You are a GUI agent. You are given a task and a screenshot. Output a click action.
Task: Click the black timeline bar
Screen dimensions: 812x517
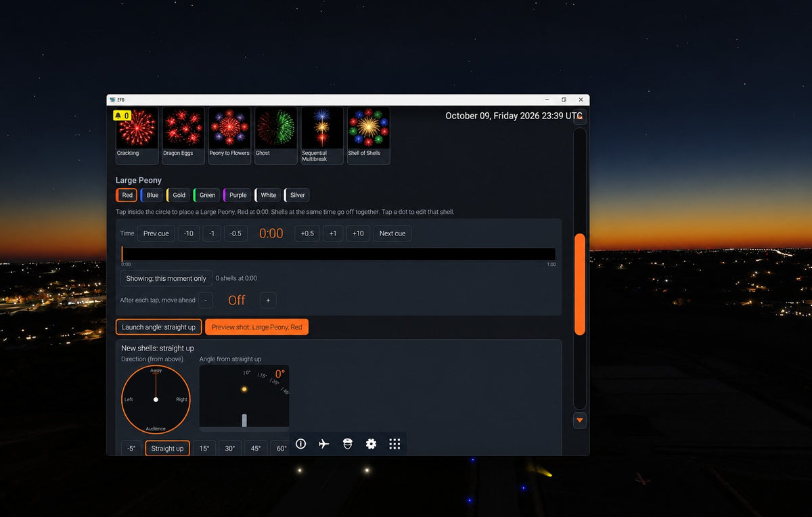coord(338,254)
